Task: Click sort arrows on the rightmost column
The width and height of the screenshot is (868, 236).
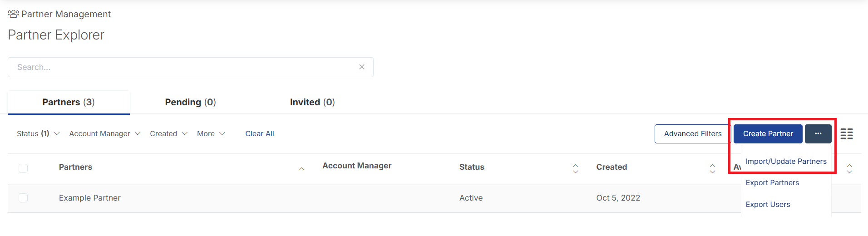Action: pos(850,169)
